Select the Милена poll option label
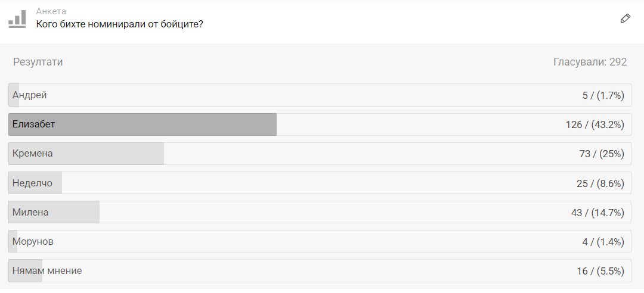644x293 pixels. point(30,212)
